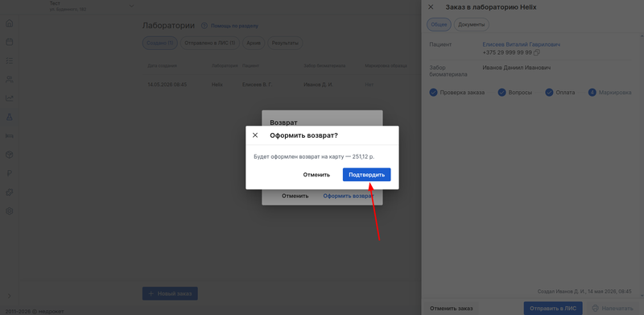Click the 'Лаборатория' column header
This screenshot has width=644, height=315.
(225, 66)
